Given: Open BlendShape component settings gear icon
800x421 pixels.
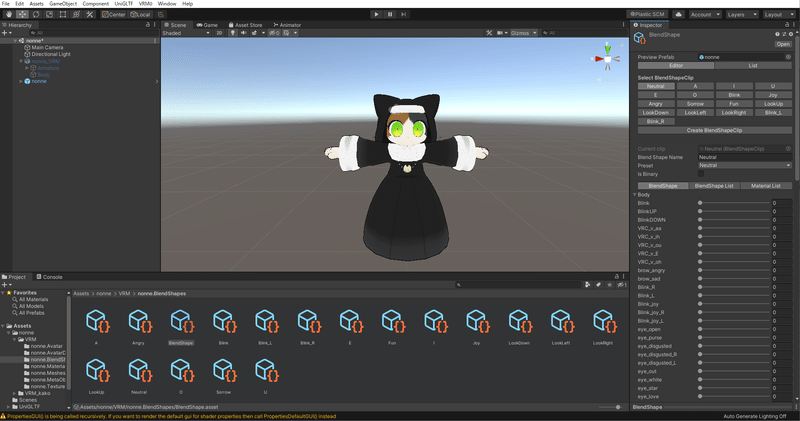Looking at the screenshot, I should point(791,34).
